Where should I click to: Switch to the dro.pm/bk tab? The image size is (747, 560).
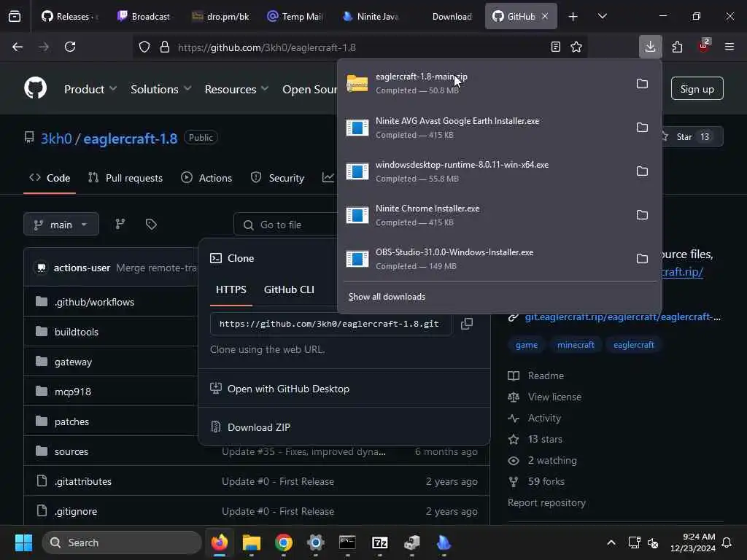click(x=220, y=17)
